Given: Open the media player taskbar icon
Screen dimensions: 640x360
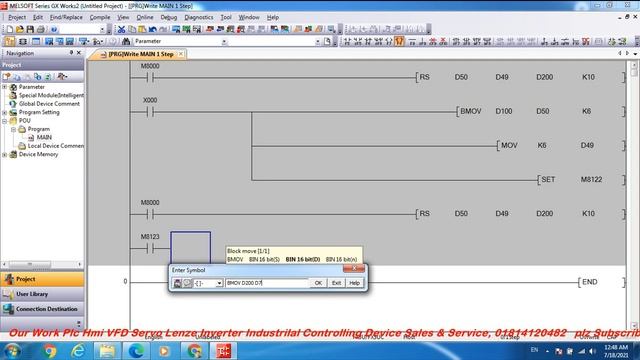Looking at the screenshot, I should (x=164, y=351).
